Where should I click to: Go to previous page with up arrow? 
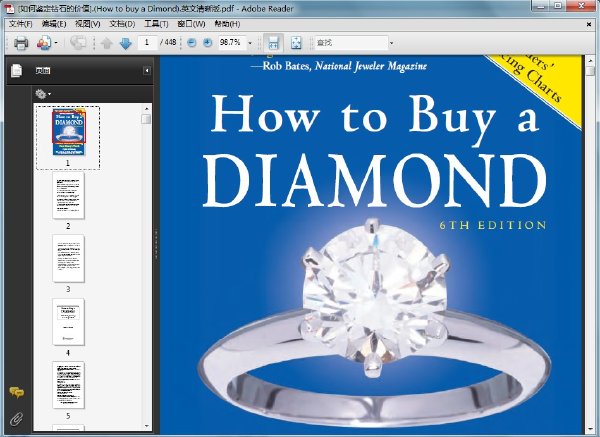pos(106,43)
